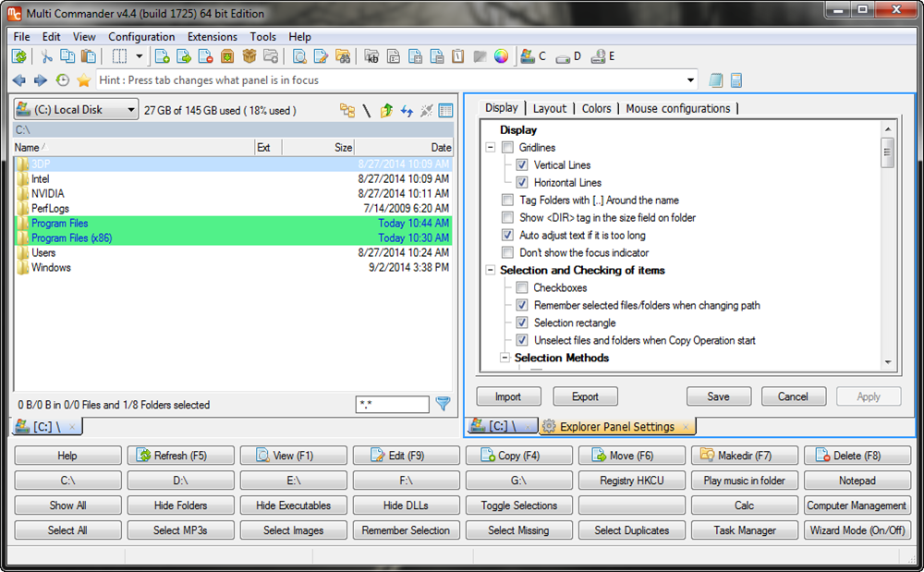924x572 pixels.
Task: Click the file filter input field
Action: (392, 404)
